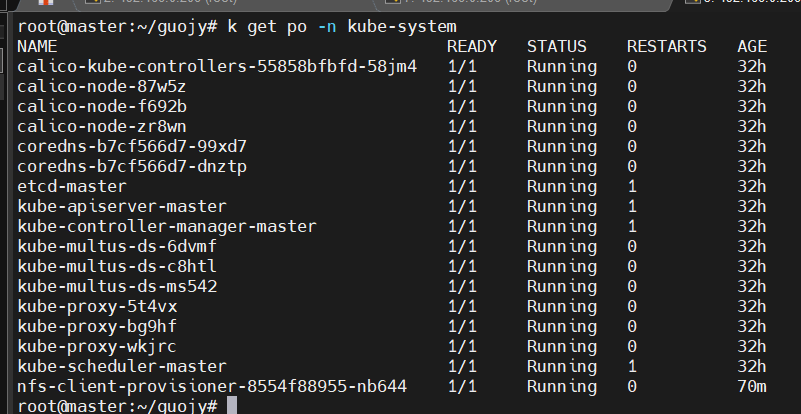Image resolution: width=801 pixels, height=414 pixels.
Task: Click the etcd-master pod name
Action: [72, 186]
